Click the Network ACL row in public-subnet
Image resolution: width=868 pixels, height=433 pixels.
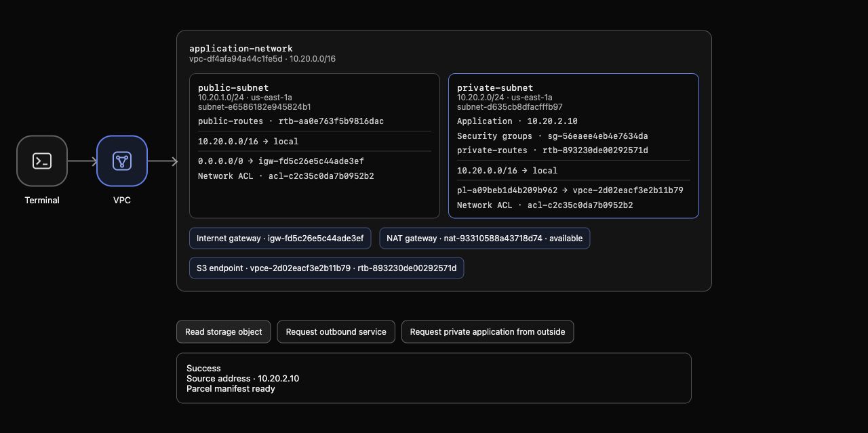286,176
